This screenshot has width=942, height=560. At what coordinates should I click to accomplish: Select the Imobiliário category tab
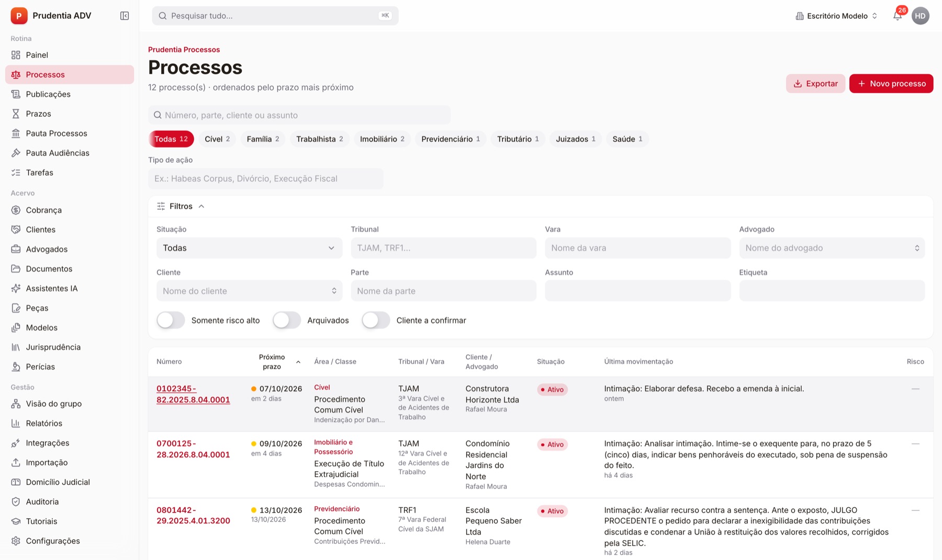point(382,139)
